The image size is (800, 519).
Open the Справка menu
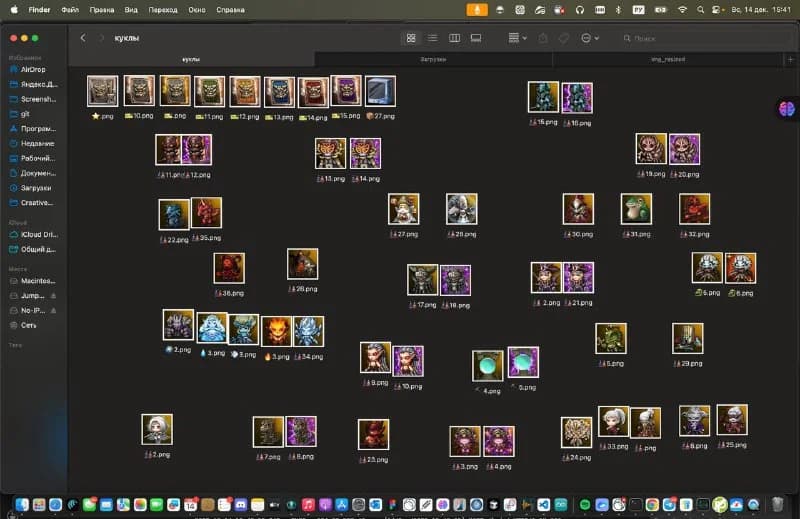pyautogui.click(x=230, y=10)
